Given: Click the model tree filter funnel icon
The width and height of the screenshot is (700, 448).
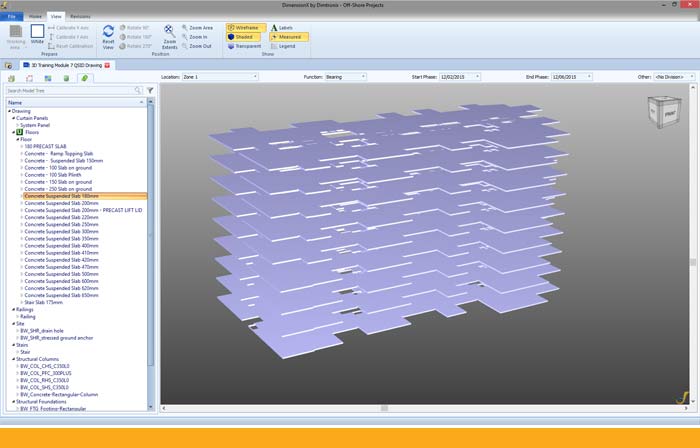Looking at the screenshot, I should (150, 90).
